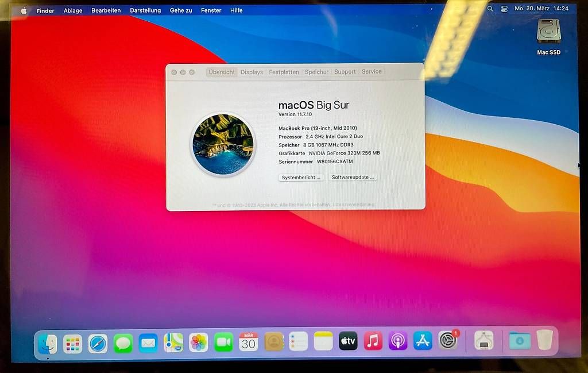Open the Hilfe menu

(236, 10)
